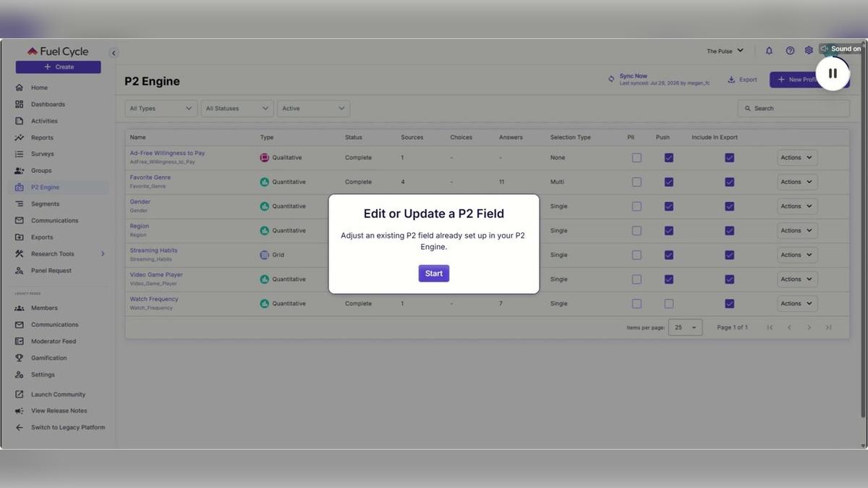The width and height of the screenshot is (868, 488).
Task: Pause the walkthrough video
Action: tap(833, 73)
